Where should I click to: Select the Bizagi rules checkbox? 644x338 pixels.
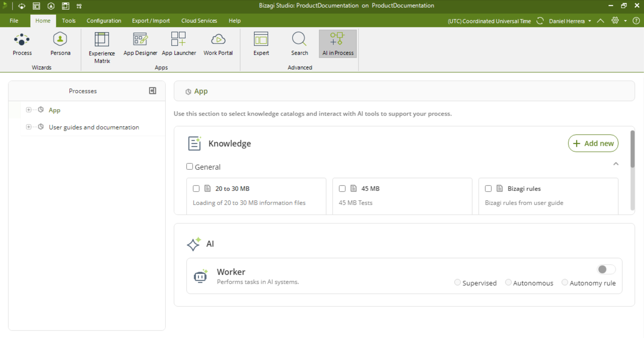pos(488,189)
